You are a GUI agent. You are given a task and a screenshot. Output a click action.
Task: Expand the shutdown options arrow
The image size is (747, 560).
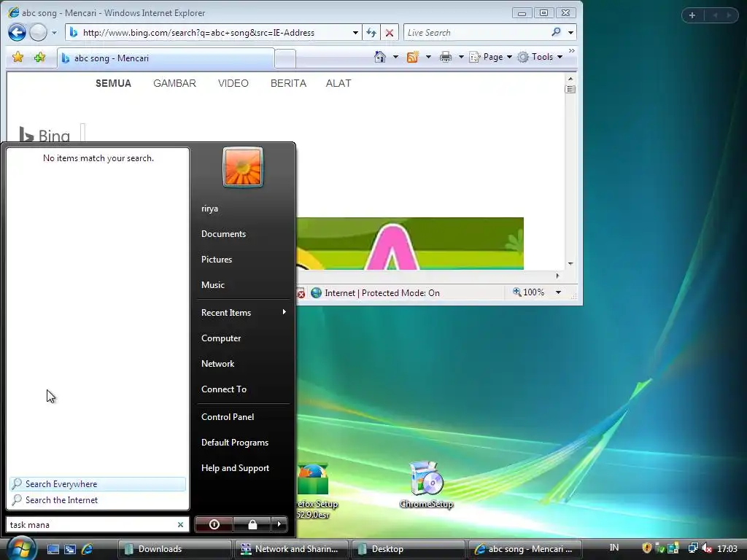pyautogui.click(x=279, y=524)
